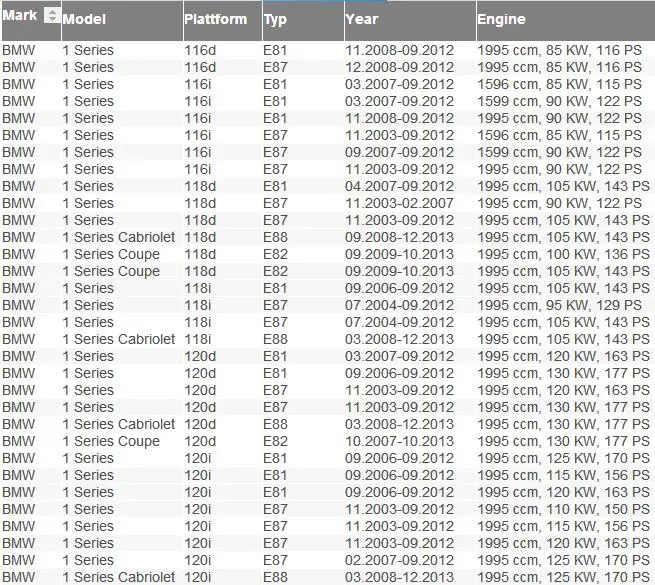Select engine cell 1995 ccm, 95 KW, 129 PS

coord(559,305)
